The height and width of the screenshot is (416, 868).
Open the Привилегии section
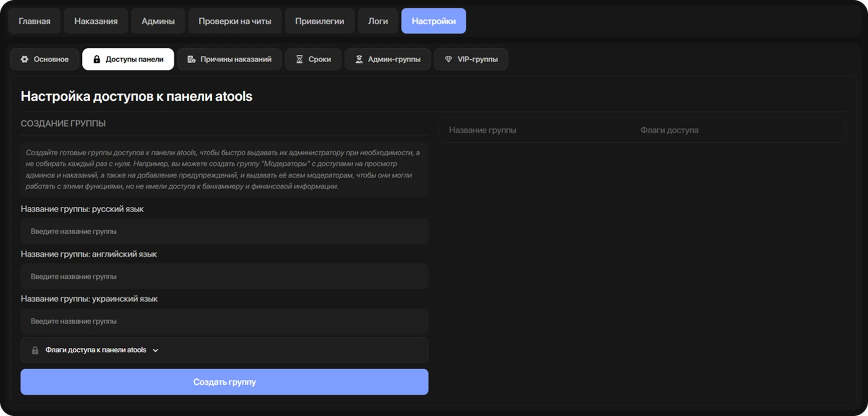320,21
